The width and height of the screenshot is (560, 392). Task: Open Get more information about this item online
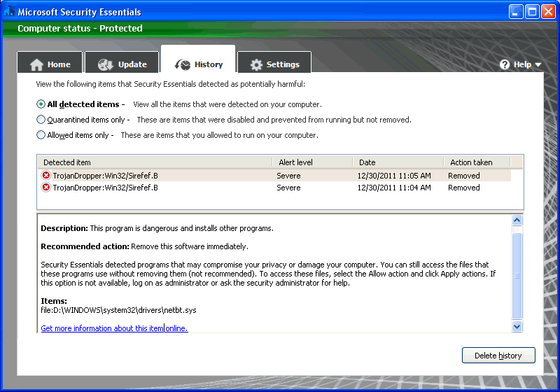pos(114,328)
